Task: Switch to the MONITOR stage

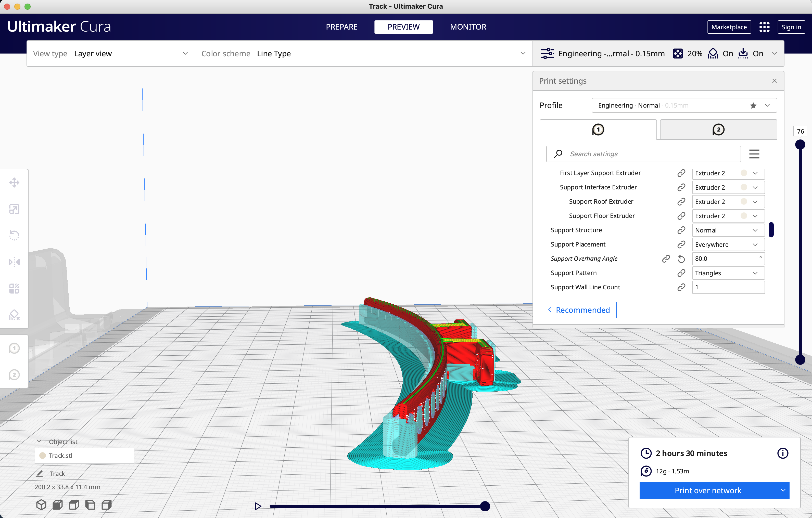Action: pyautogui.click(x=468, y=27)
